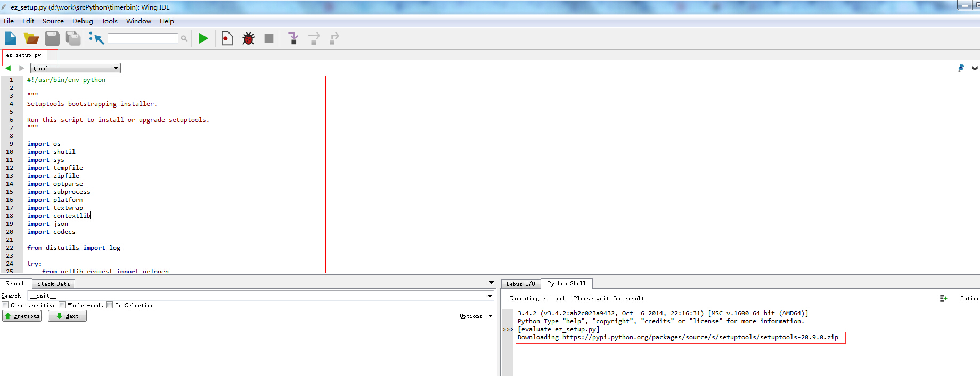Screen dimensions: 980x376
Task: Stop debugging with the gray square icon
Action: pos(269,38)
